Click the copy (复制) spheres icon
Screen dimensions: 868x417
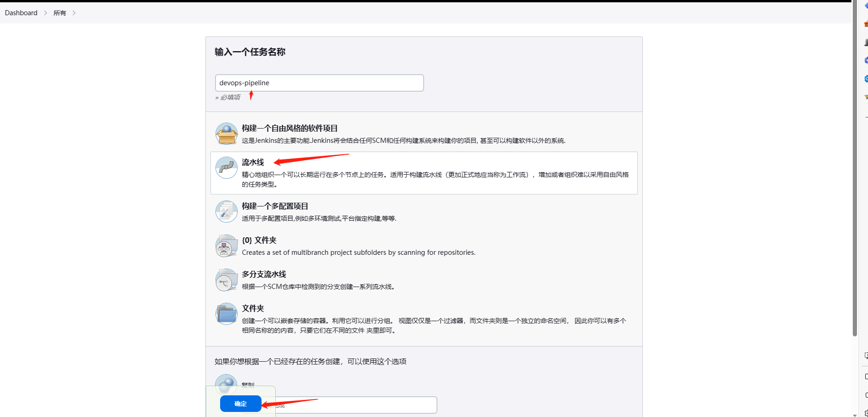coord(226,382)
